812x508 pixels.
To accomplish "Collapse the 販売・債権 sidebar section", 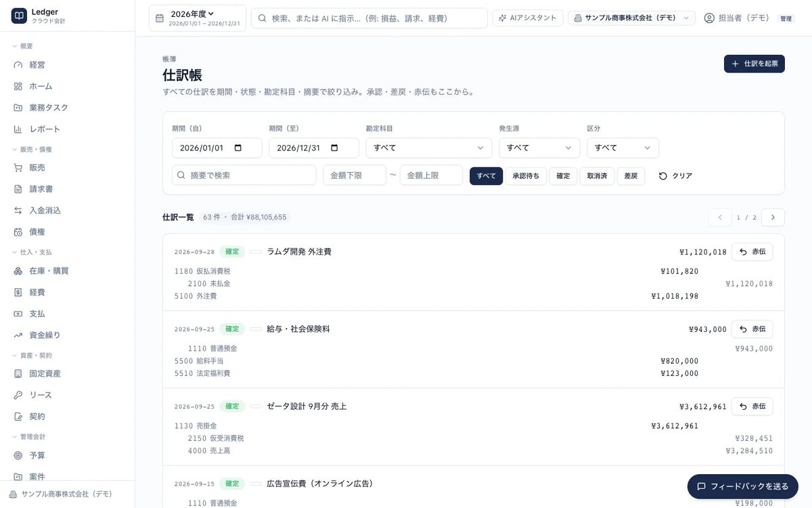I will tap(32, 149).
